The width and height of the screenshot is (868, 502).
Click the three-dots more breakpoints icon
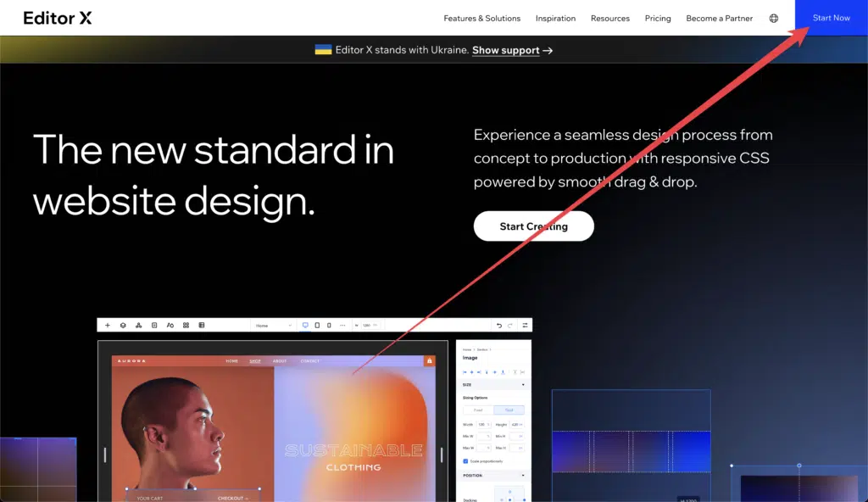point(342,326)
